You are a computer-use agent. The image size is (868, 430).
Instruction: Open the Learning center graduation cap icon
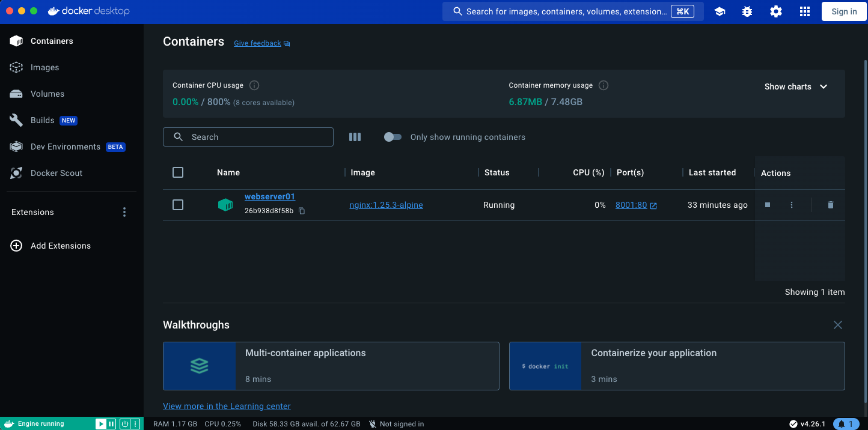click(720, 11)
